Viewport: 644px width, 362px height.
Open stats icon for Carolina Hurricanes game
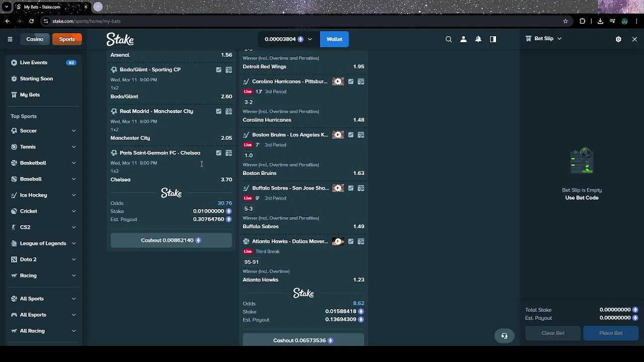(351, 81)
